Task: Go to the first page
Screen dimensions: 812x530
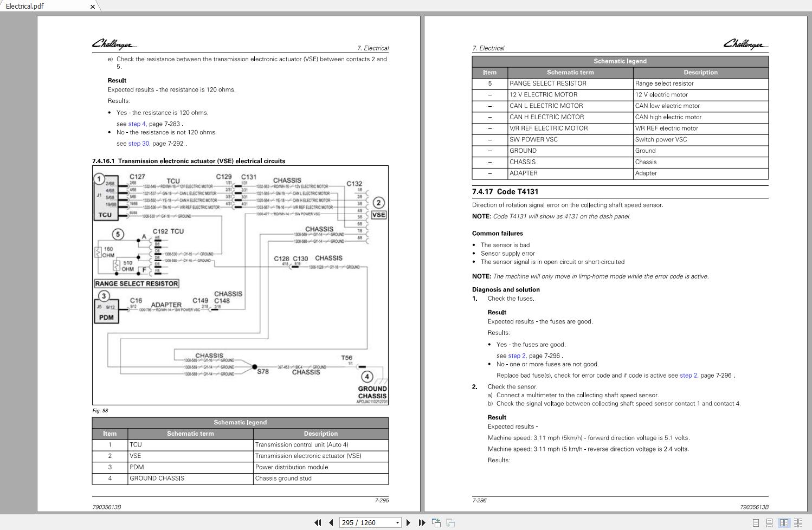Action: click(318, 522)
